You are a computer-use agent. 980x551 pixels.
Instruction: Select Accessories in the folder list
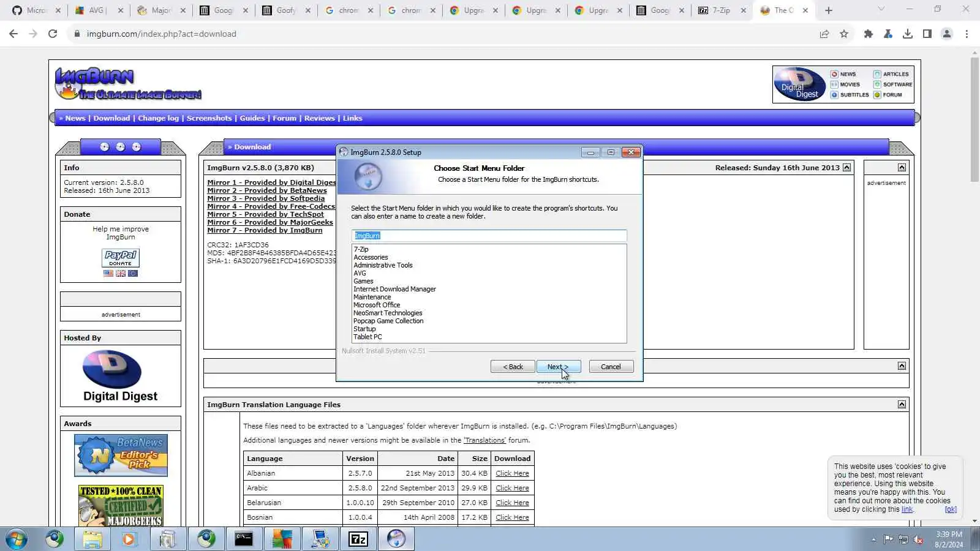[x=371, y=258]
